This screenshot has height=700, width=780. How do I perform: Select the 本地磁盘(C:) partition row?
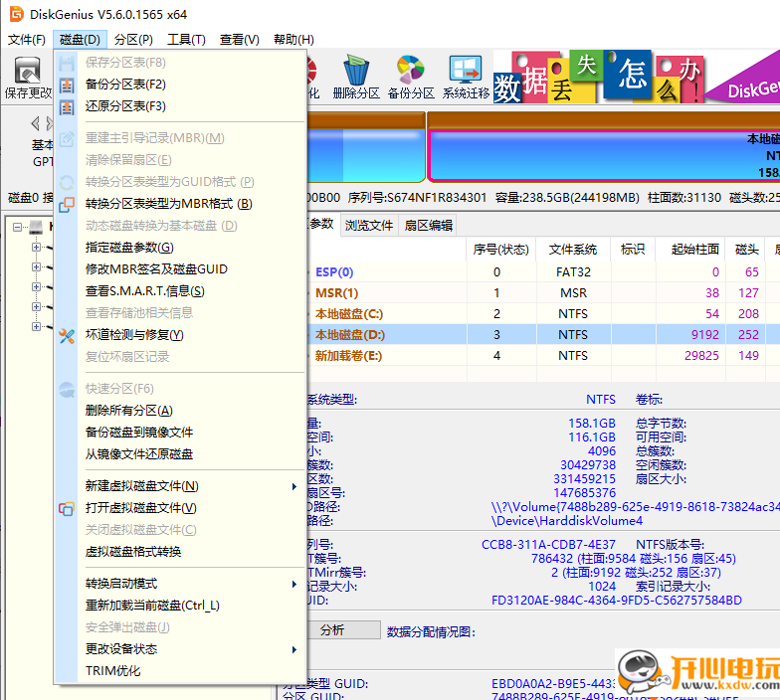pyautogui.click(x=543, y=314)
